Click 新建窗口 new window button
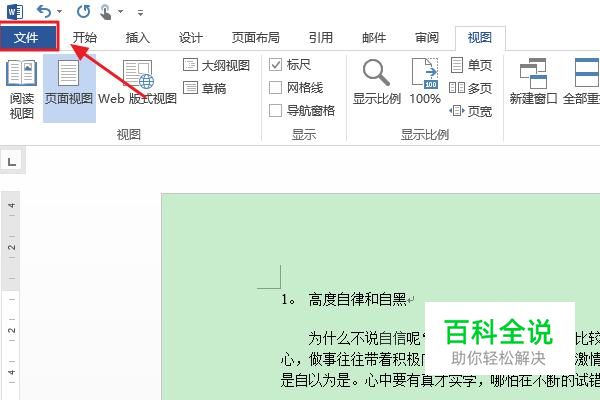This screenshot has width=600, height=400. (533, 82)
